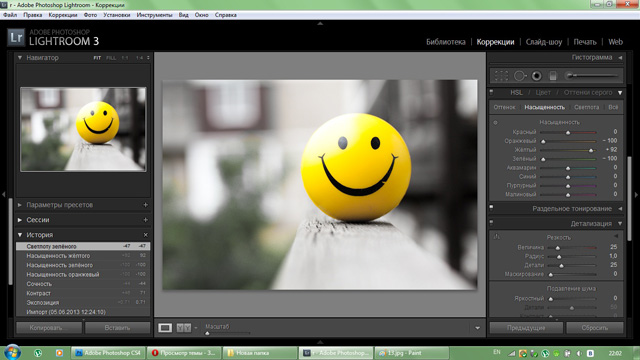640x360 pixels.
Task: Click the Сбросить button
Action: (x=595, y=328)
